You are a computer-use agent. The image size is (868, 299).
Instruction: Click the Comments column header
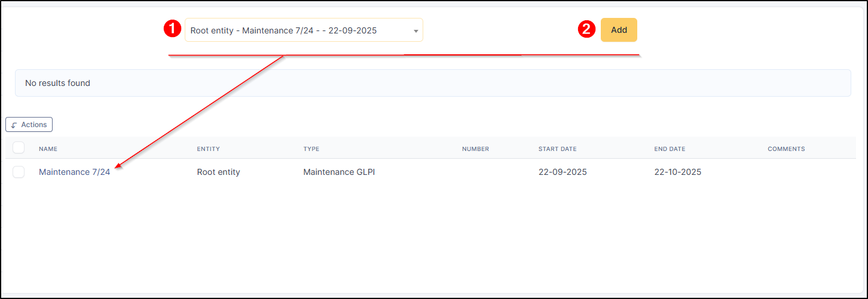pos(786,149)
